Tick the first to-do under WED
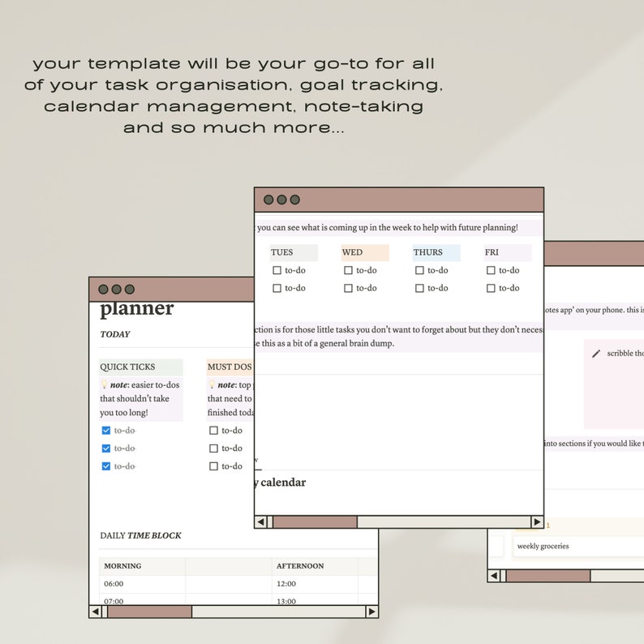This screenshot has width=644, height=644. (348, 270)
